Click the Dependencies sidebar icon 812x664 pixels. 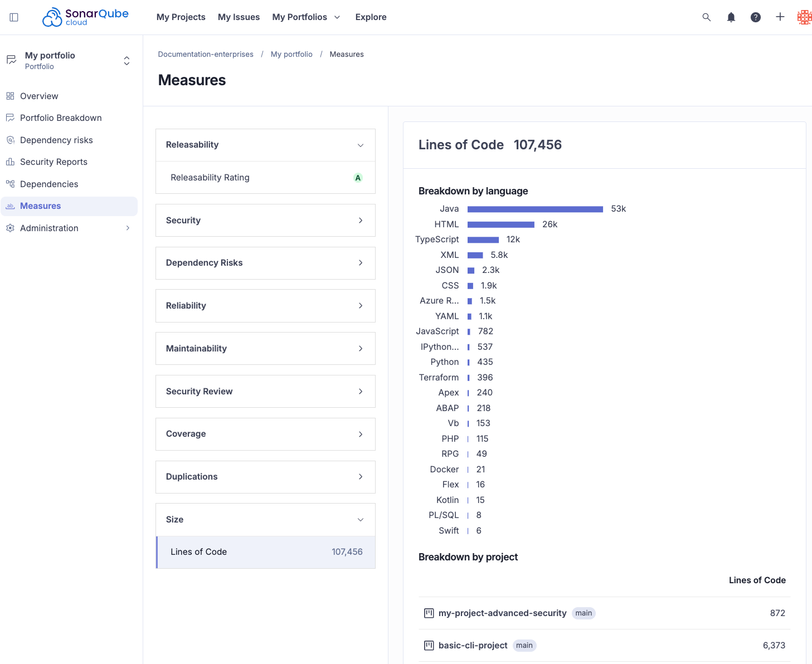(10, 184)
